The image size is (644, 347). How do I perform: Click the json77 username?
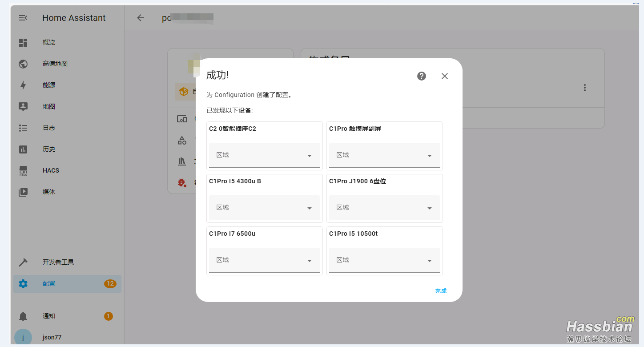tap(52, 337)
